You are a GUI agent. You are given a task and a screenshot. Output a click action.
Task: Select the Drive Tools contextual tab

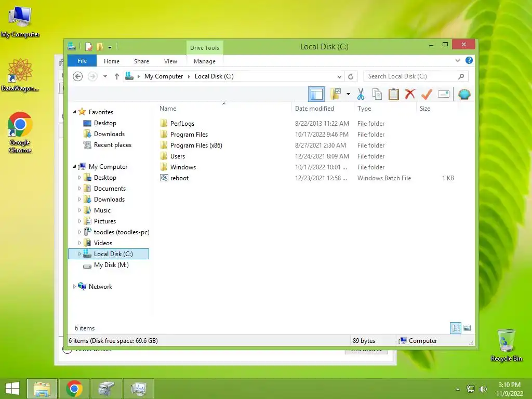[x=205, y=47]
